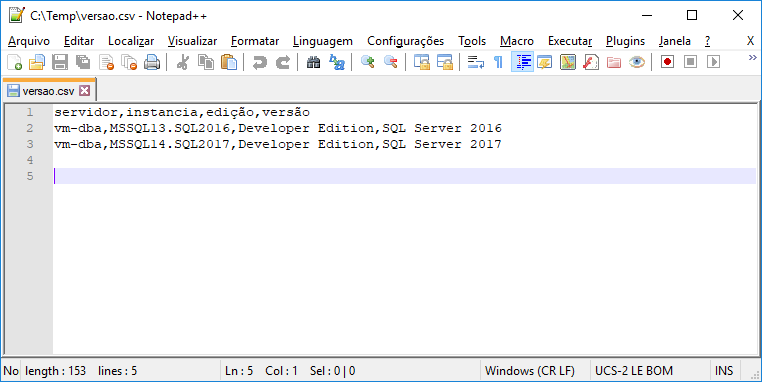Open a file using the folder icon

pos(37,62)
